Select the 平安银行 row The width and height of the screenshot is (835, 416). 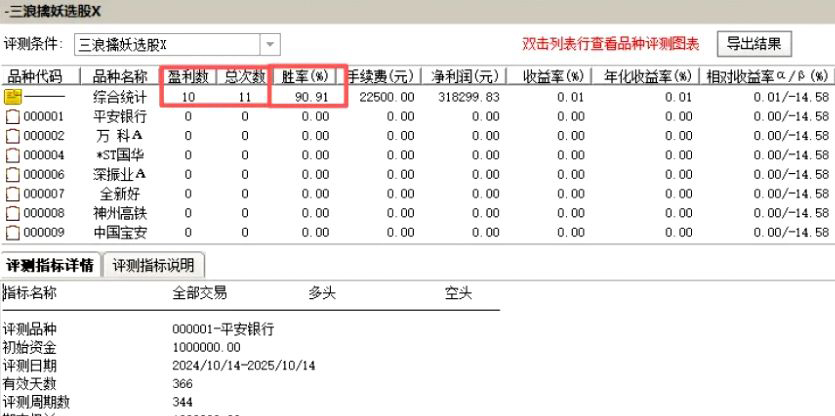point(418,117)
